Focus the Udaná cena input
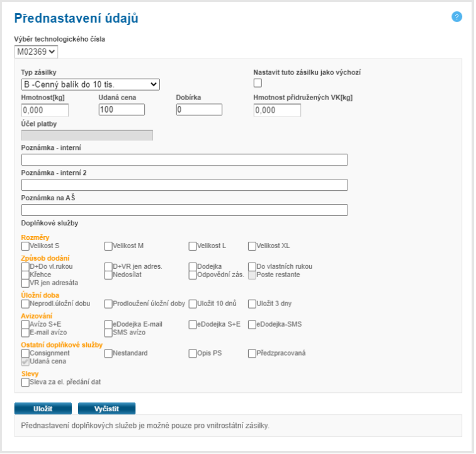The width and height of the screenshot is (476, 454). pos(122,110)
